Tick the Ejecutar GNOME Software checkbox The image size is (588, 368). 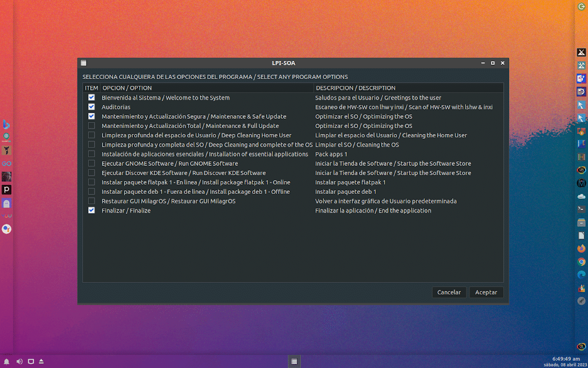pyautogui.click(x=92, y=163)
